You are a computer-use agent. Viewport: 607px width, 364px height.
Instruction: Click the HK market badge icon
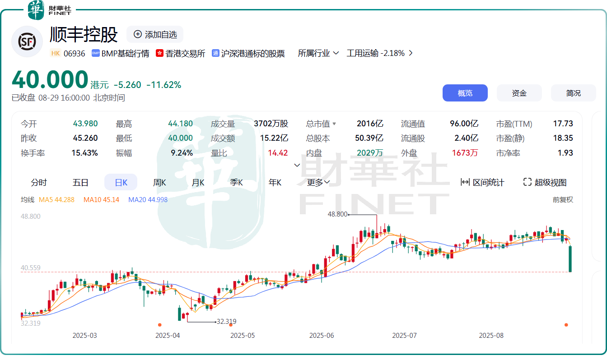pos(56,53)
